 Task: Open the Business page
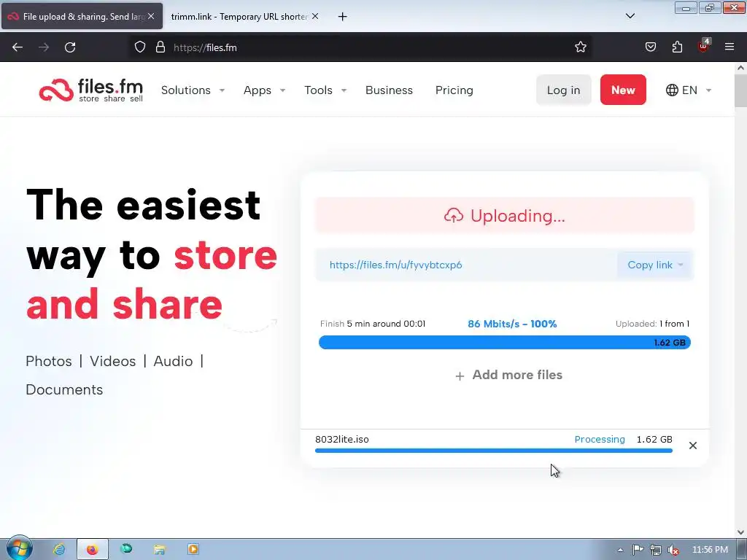(x=389, y=90)
